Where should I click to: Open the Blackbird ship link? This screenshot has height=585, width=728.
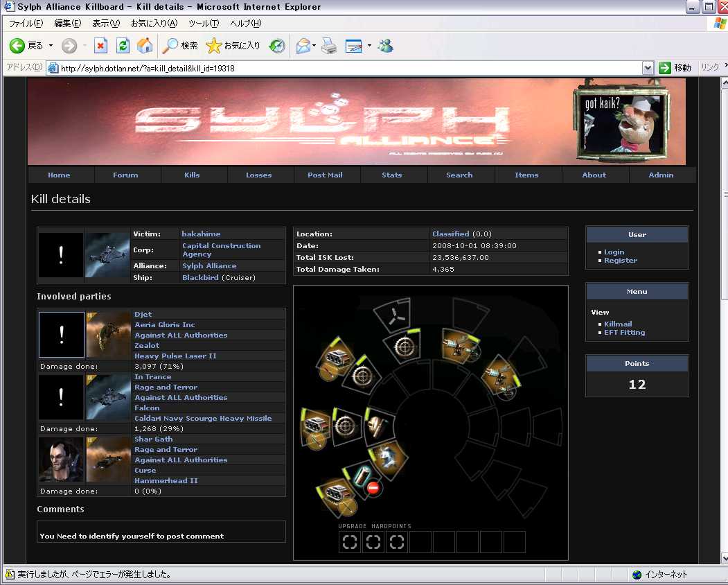click(x=200, y=277)
